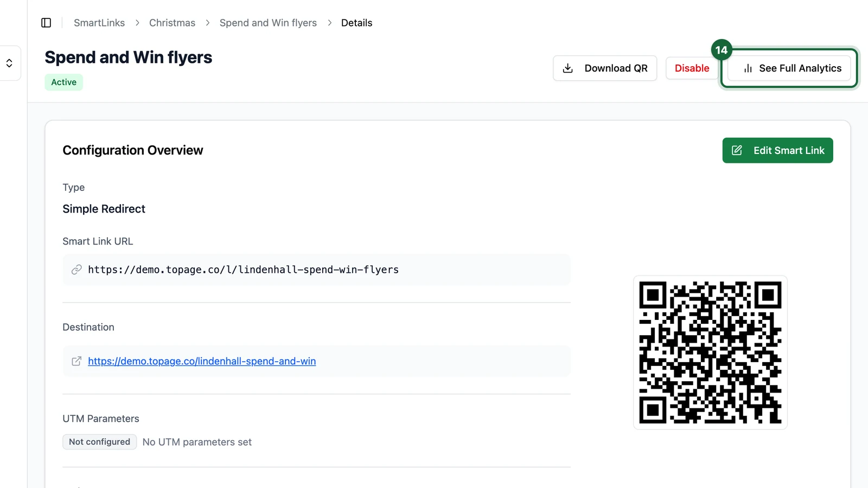This screenshot has height=488, width=868.
Task: Select the Simple Redirect type value
Action: pyautogui.click(x=104, y=209)
